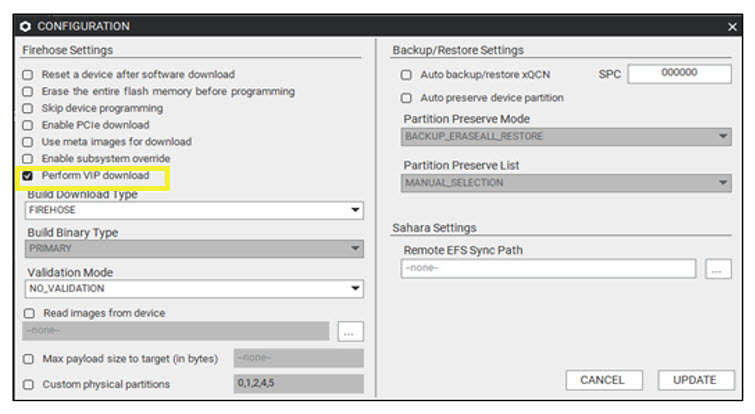
Task: Enable Max payload size to target
Action: click(29, 359)
